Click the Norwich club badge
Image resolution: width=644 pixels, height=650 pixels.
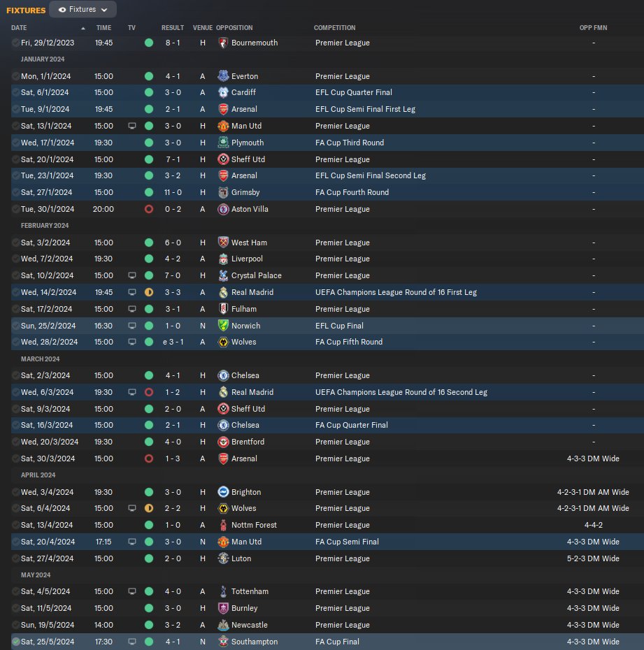tap(223, 326)
